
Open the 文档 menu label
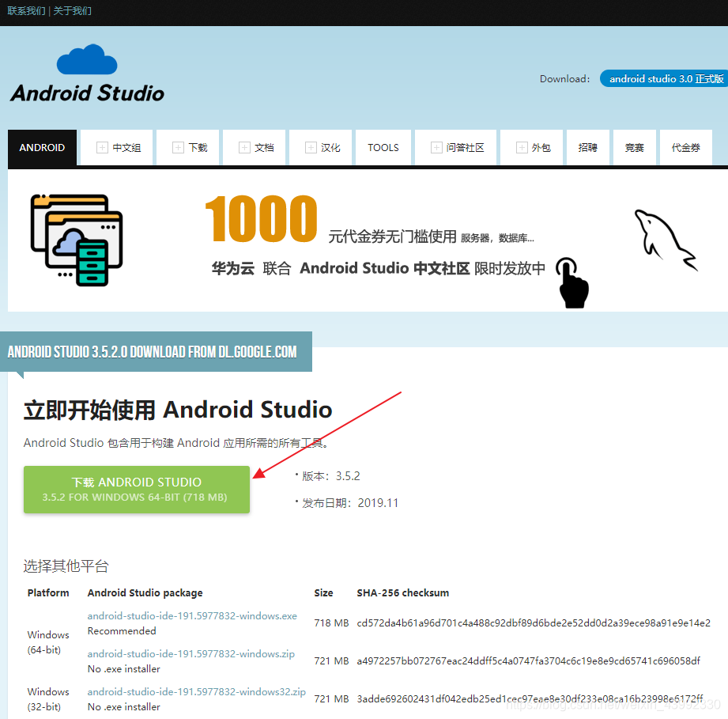click(265, 148)
